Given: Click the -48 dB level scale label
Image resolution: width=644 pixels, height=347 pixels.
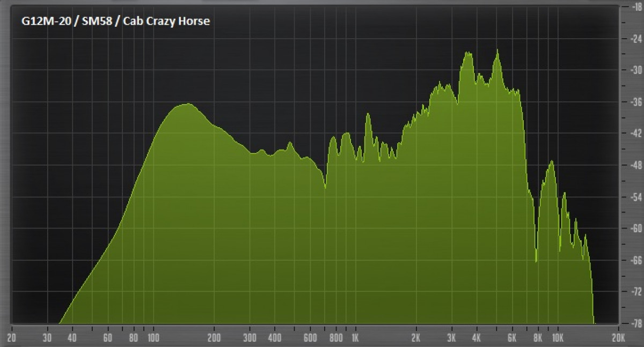Looking at the screenshot, I should point(636,165).
